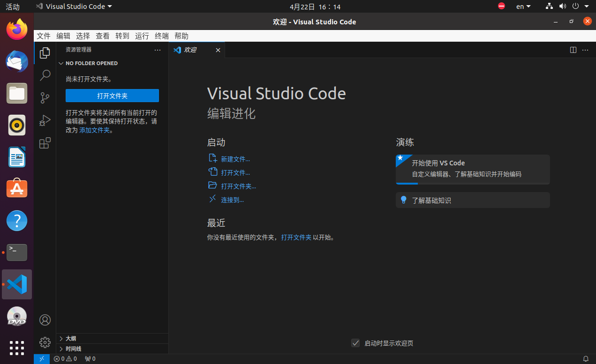Open 开始使用 VS Code walkthrough

[x=473, y=169]
